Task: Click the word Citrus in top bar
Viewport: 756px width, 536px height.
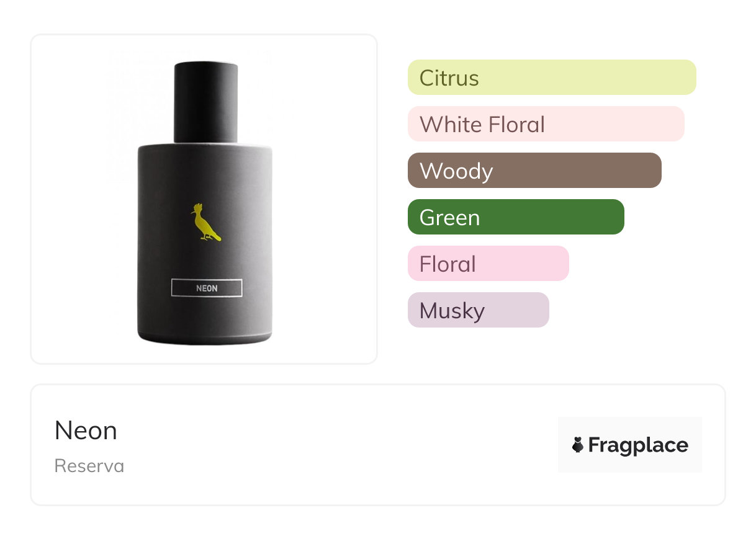Action: [x=449, y=78]
